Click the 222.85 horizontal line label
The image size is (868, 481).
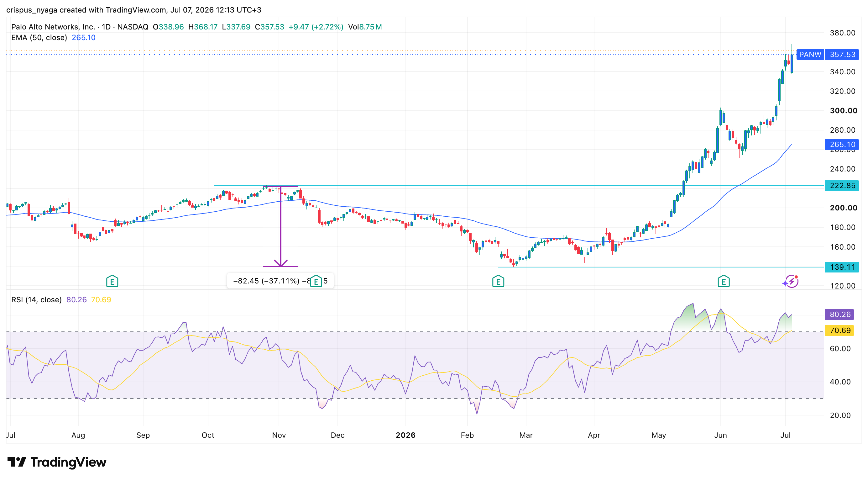point(842,186)
